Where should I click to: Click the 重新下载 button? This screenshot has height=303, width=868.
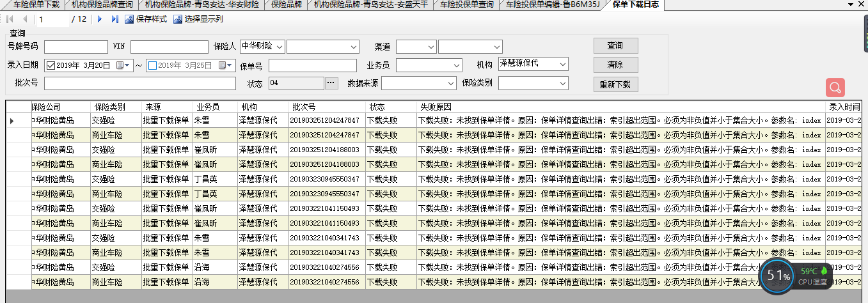615,85
